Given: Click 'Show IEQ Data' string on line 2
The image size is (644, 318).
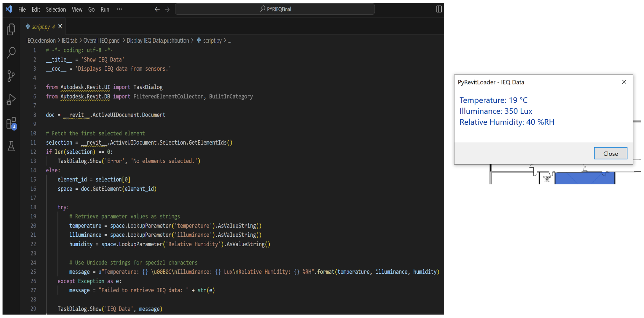Looking at the screenshot, I should 102,59.
